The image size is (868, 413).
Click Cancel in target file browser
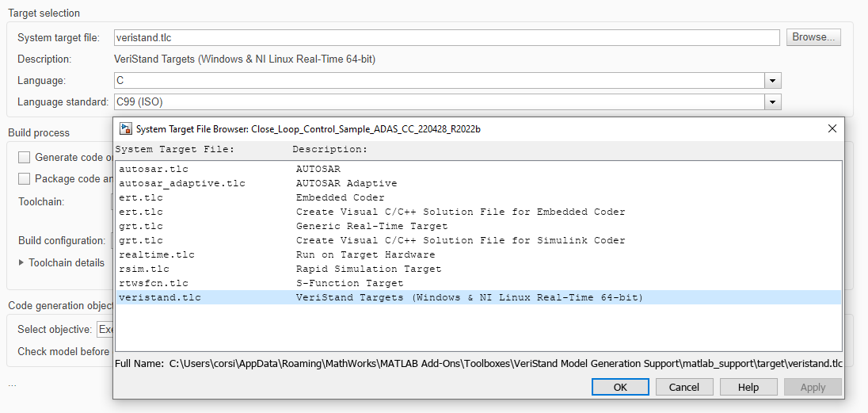pos(683,387)
